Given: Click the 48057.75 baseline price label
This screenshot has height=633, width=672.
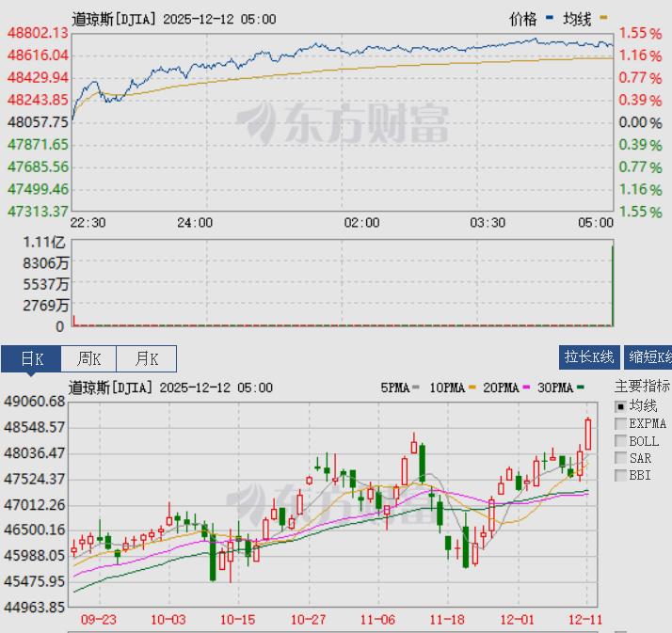Looking at the screenshot, I should pyautogui.click(x=38, y=122).
